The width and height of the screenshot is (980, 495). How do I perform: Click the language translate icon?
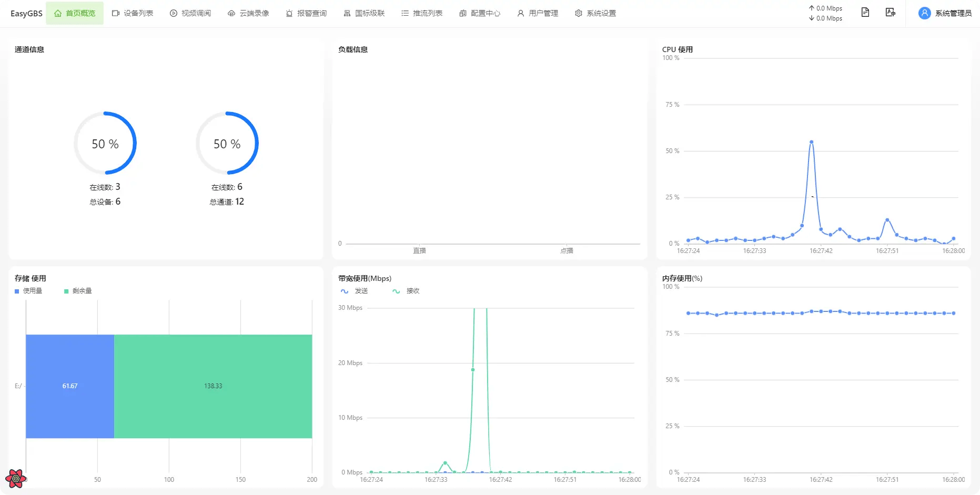[890, 13]
